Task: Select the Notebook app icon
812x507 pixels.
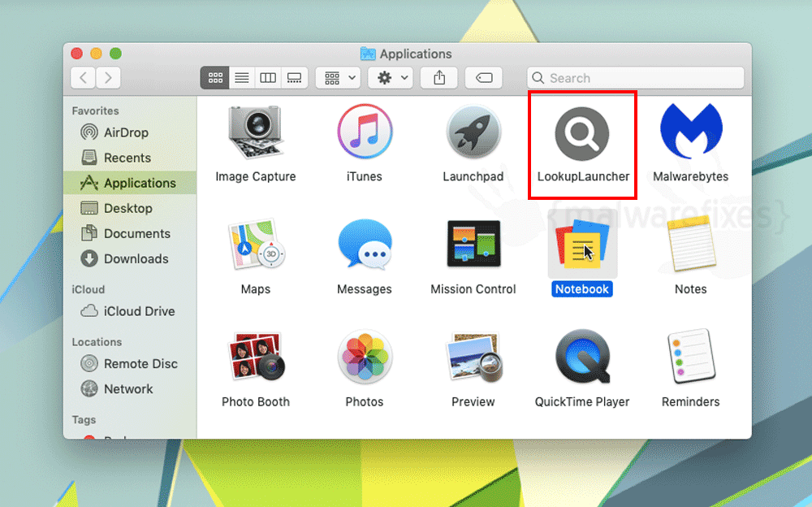Action: (x=582, y=244)
